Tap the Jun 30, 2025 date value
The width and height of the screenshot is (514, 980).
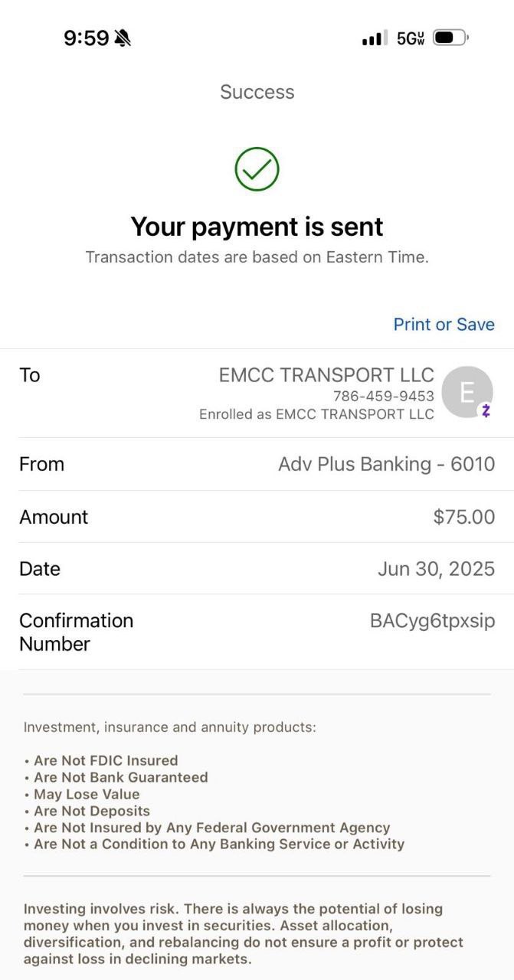pos(436,569)
